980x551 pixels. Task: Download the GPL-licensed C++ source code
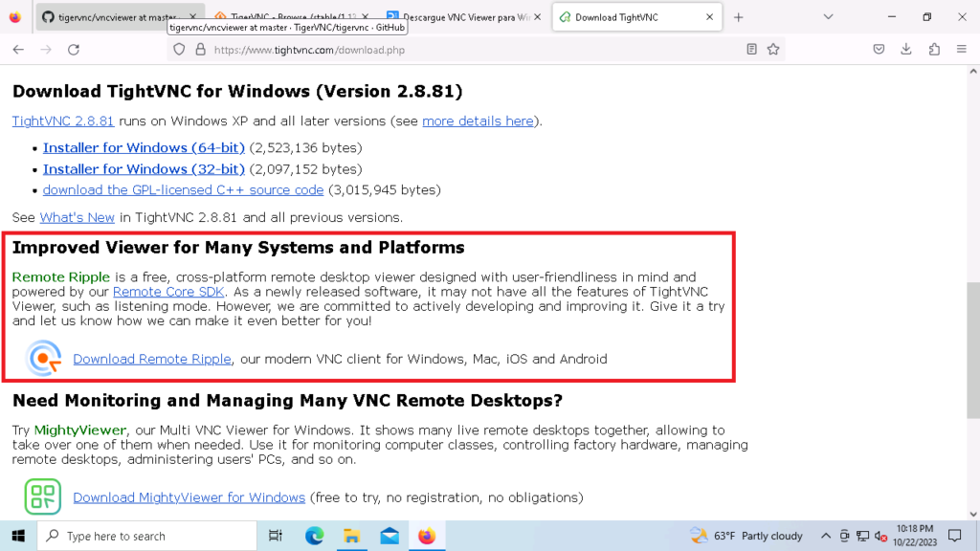tap(183, 190)
